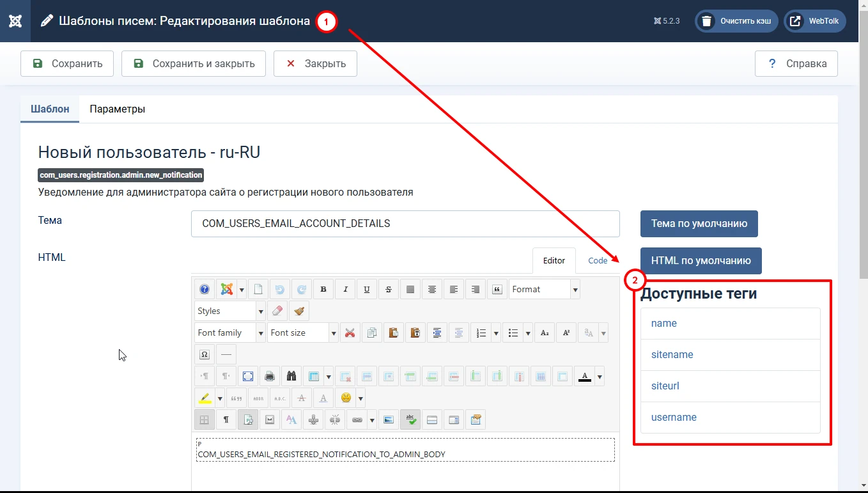
Task: Open find and replace using the binoculars icon
Action: [291, 376]
